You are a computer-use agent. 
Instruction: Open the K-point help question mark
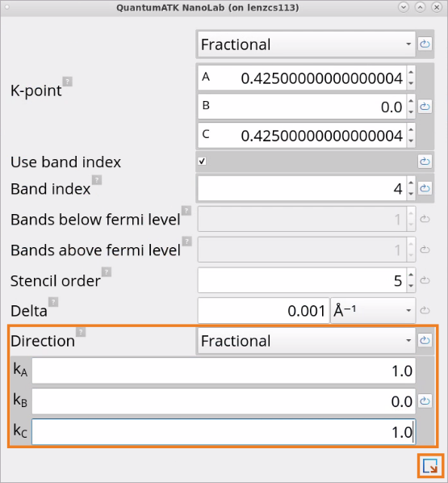(x=68, y=82)
